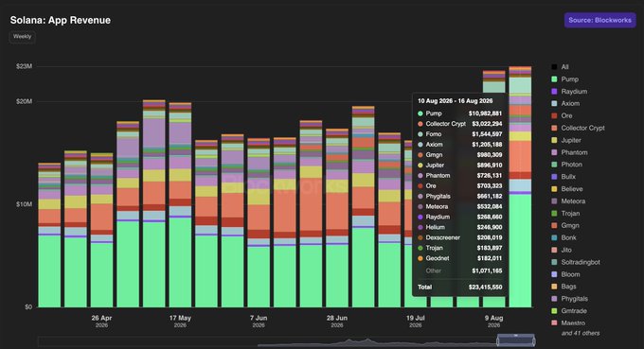
Task: Click the 17 May 2026 axis label
Action: pyautogui.click(x=180, y=322)
